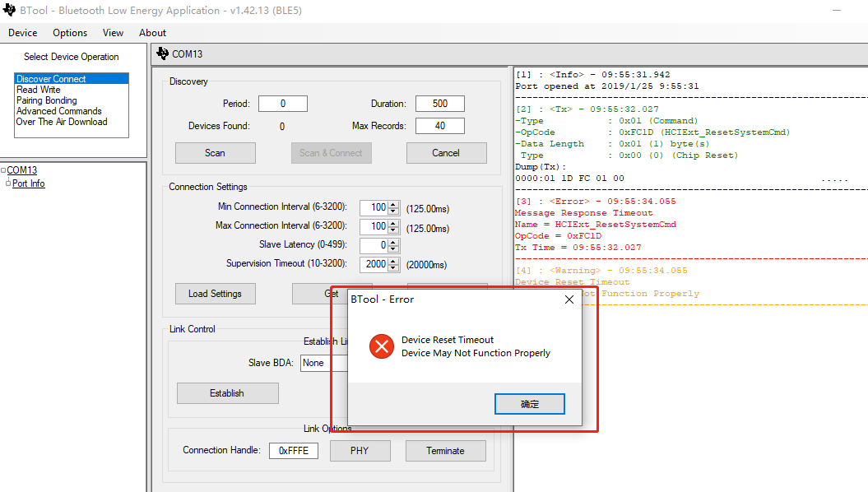Click the Connection Handle field
The height and width of the screenshot is (492, 868).
pyautogui.click(x=294, y=451)
